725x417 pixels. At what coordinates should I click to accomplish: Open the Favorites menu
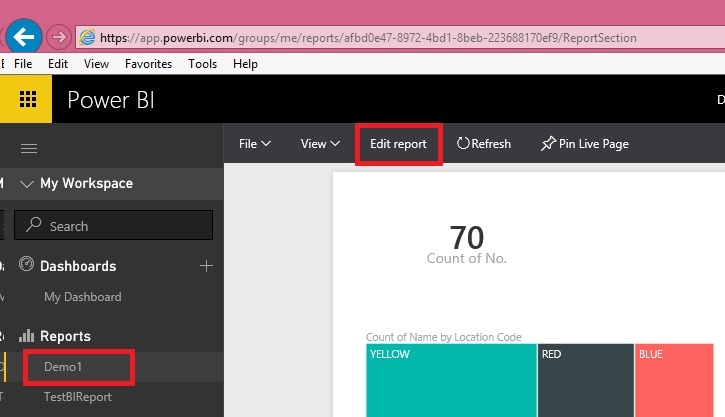tap(148, 64)
